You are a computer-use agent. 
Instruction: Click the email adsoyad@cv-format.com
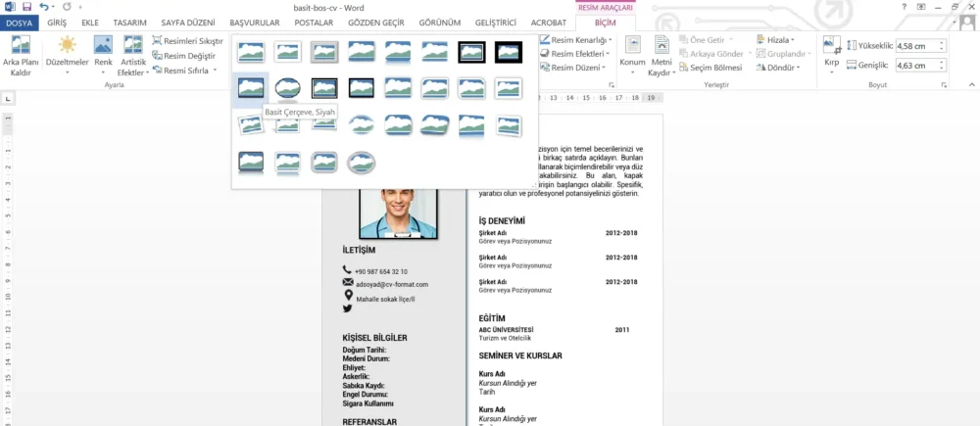[x=392, y=284]
